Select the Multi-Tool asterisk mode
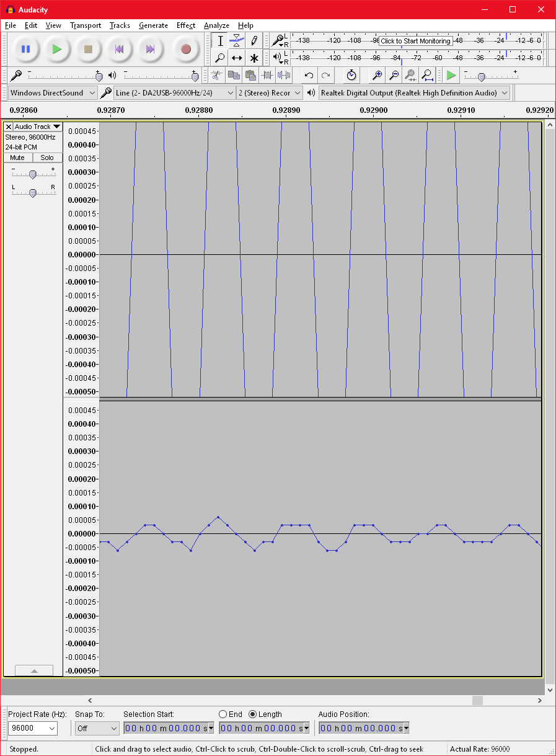Viewport: 556px width, 756px height. (254, 58)
